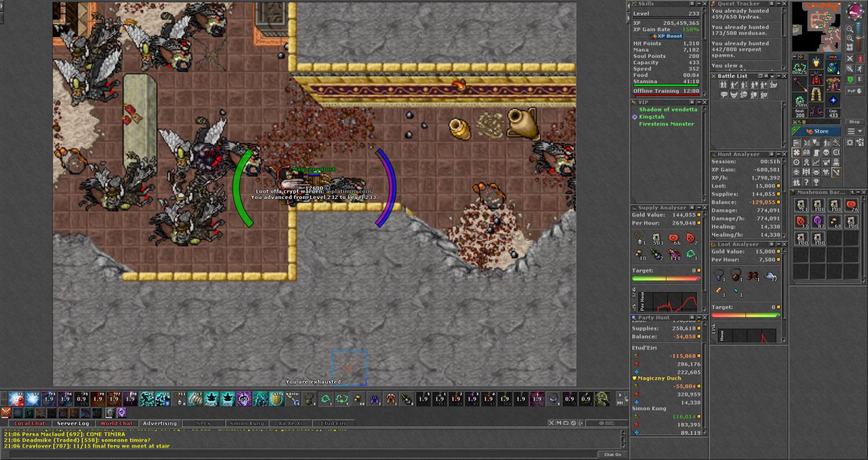Select purple mushroom stack of 87 in backpack

tap(818, 221)
